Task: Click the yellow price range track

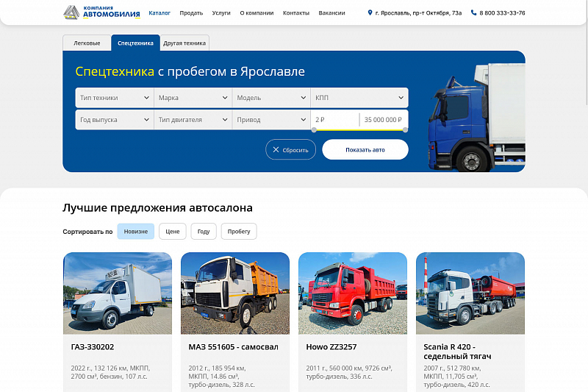Action: (359, 129)
